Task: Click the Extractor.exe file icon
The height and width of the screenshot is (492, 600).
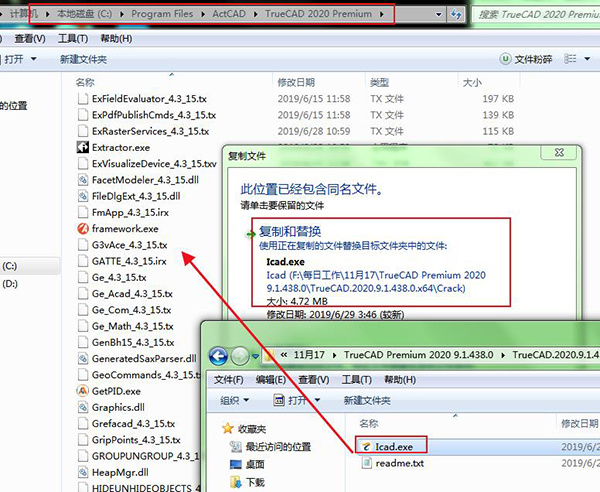Action: coord(83,147)
